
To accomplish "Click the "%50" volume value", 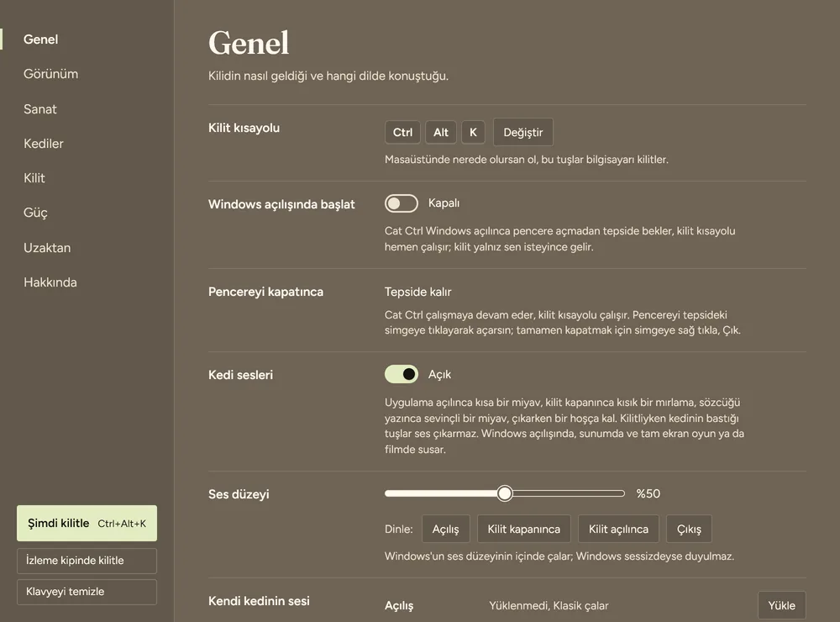I will tap(648, 493).
